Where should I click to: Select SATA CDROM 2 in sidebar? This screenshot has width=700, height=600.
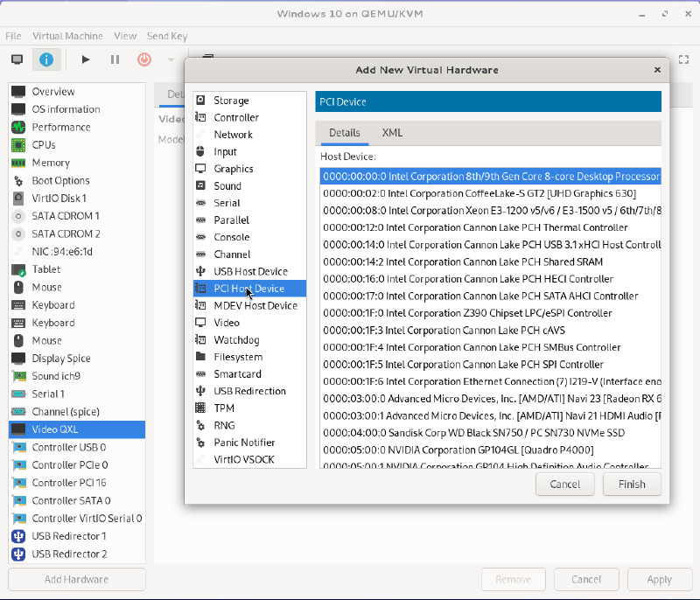(77, 234)
